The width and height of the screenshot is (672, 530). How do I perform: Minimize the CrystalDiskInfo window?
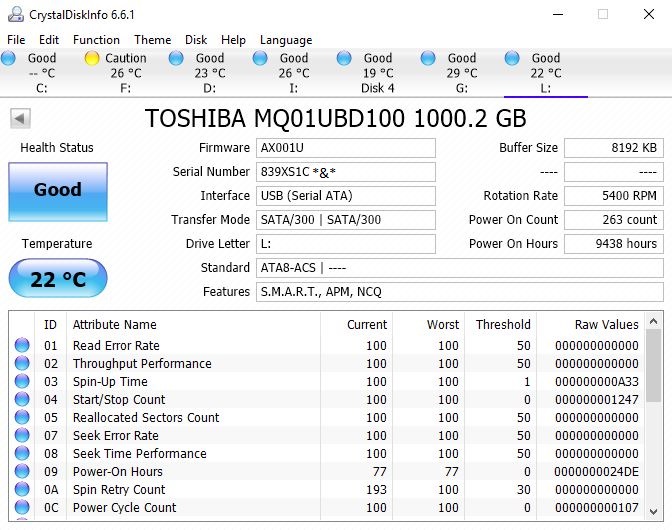[x=558, y=14]
